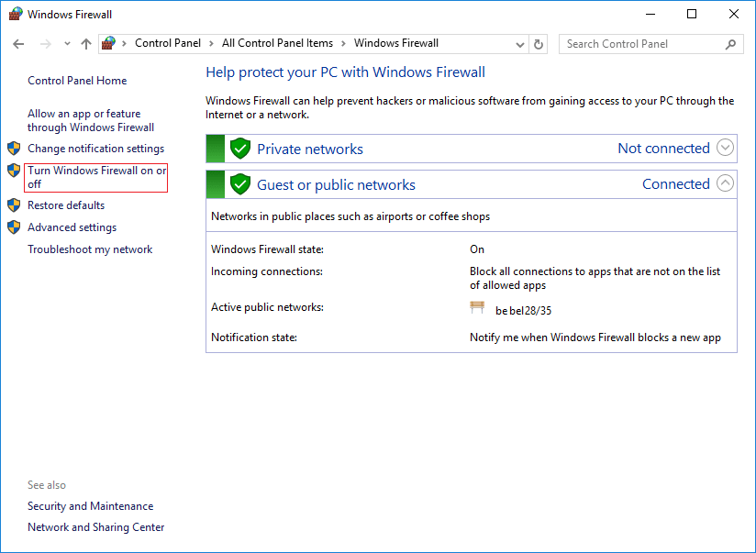Image resolution: width=756 pixels, height=553 pixels.
Task: Click the refresh button in address bar
Action: pos(539,44)
